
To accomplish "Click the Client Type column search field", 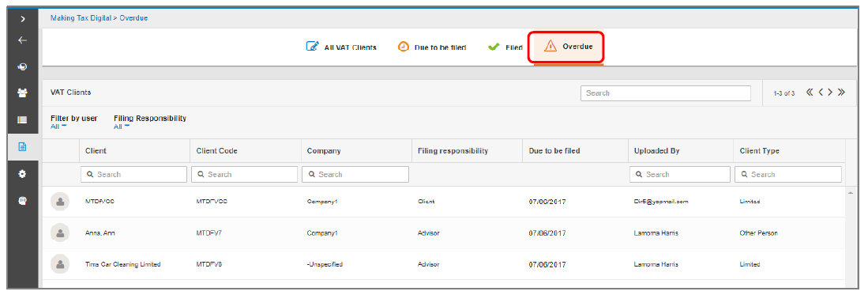I will pos(787,174).
